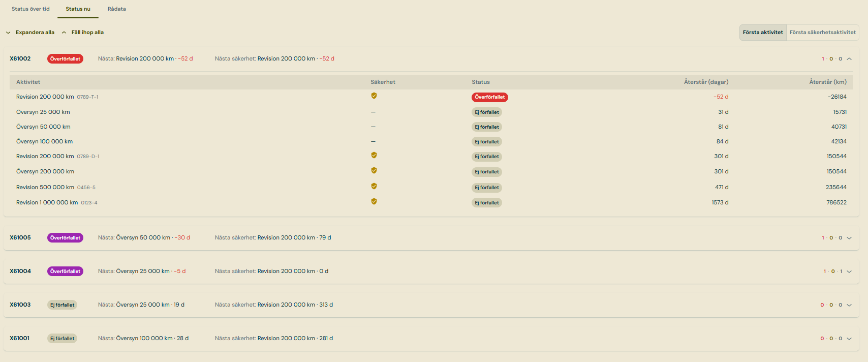This screenshot has width=868, height=362.
Task: Collapse all cards with Fäll ihop alla
Action: (82, 33)
